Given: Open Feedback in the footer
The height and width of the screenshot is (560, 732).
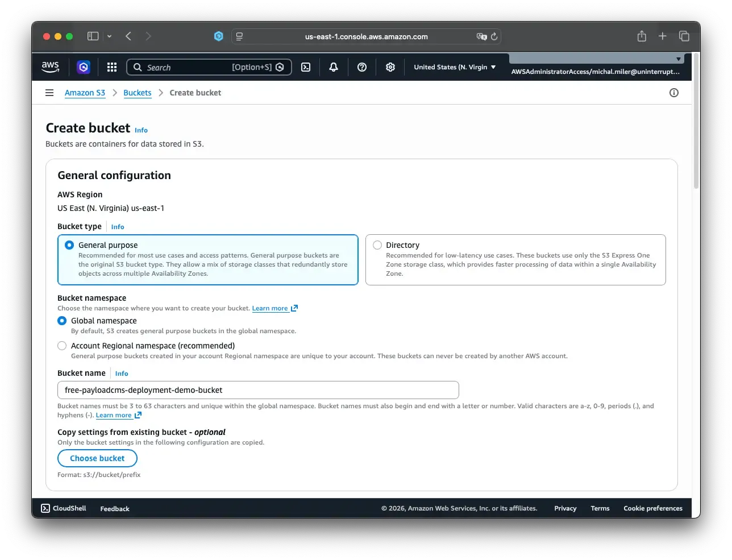Looking at the screenshot, I should (x=115, y=509).
